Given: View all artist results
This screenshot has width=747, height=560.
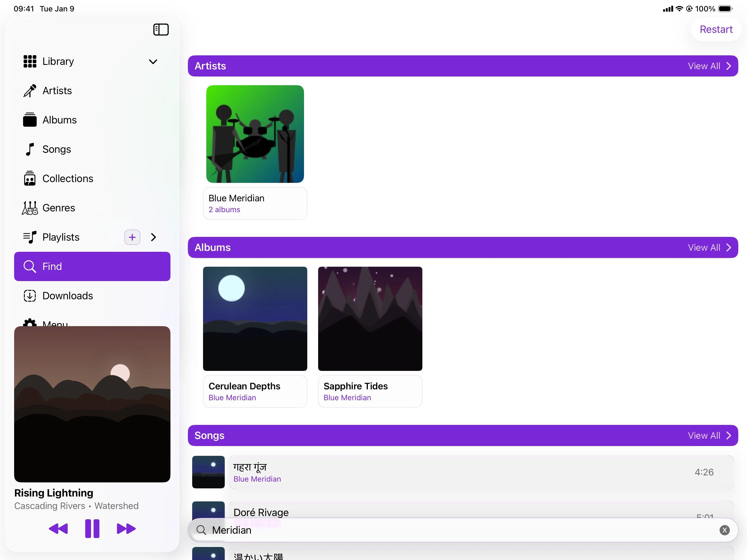Looking at the screenshot, I should pos(709,66).
